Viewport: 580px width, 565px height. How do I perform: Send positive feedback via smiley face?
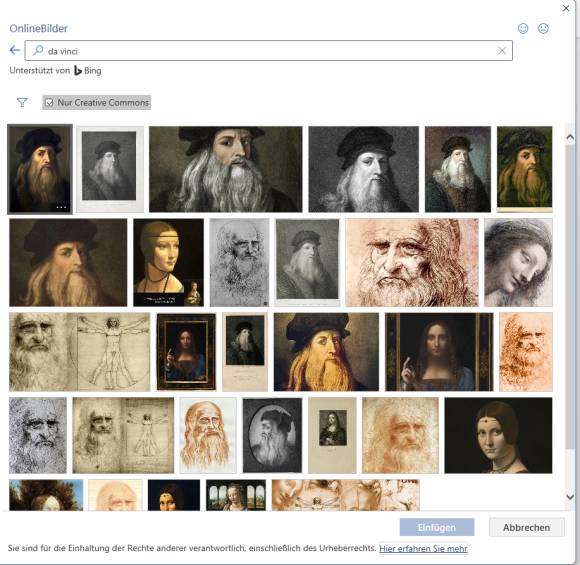(x=523, y=28)
